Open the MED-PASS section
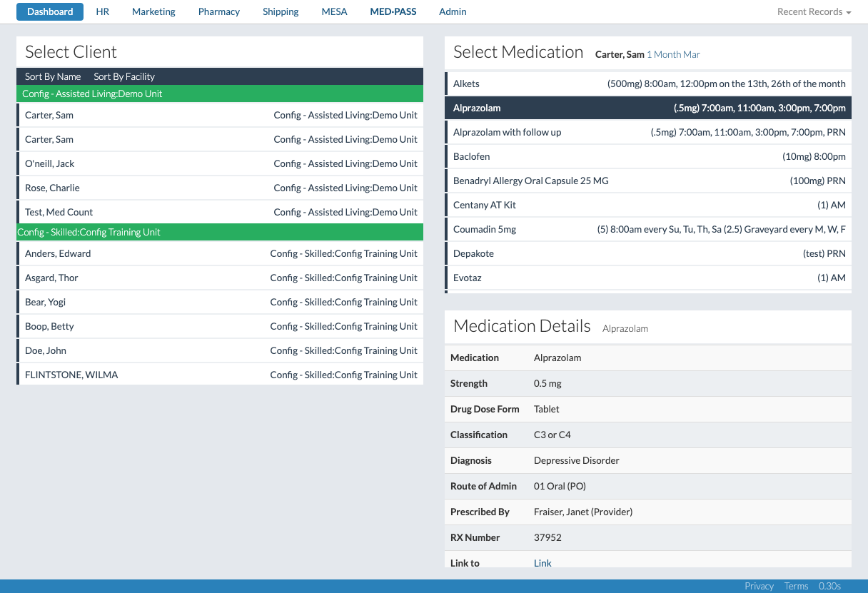The width and height of the screenshot is (868, 593). (393, 12)
